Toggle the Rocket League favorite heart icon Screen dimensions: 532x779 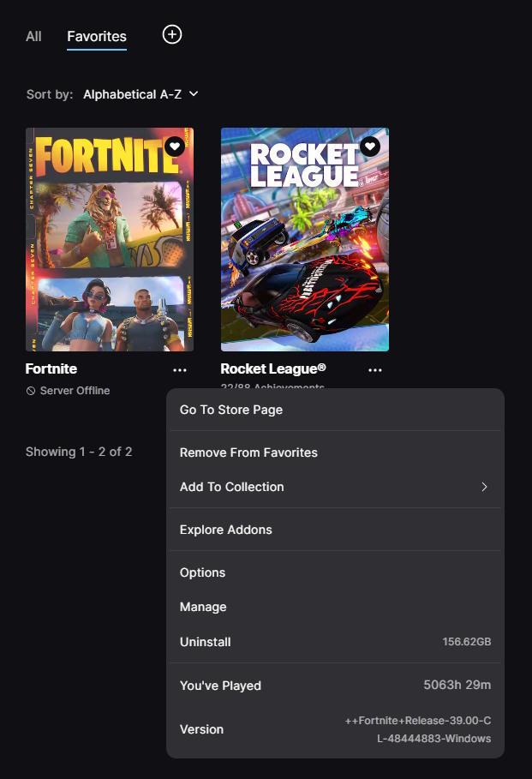[x=370, y=147]
